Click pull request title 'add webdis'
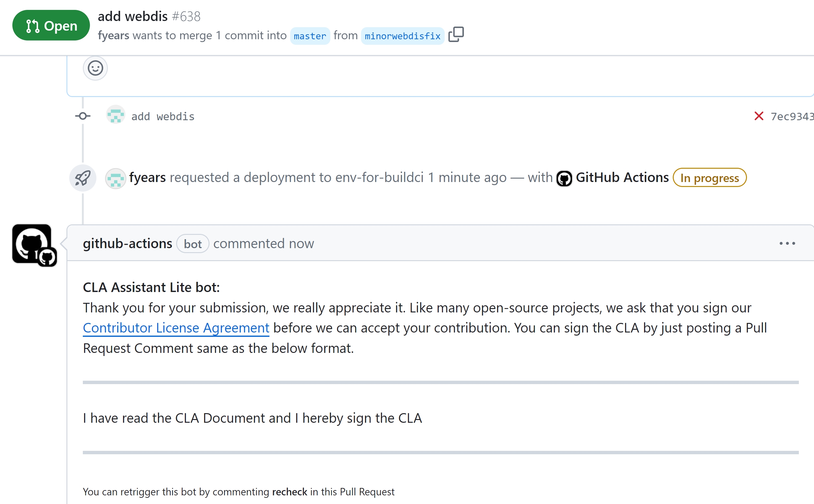The height and width of the screenshot is (504, 814). (x=133, y=16)
